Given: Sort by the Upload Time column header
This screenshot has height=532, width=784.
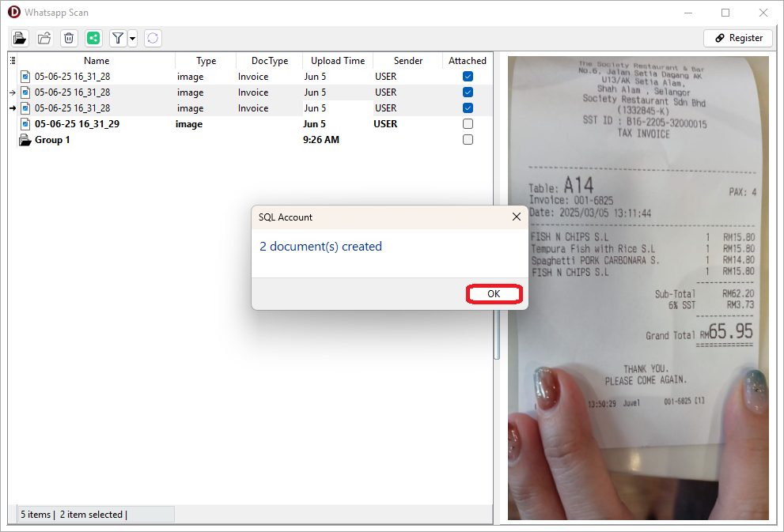Looking at the screenshot, I should click(338, 60).
